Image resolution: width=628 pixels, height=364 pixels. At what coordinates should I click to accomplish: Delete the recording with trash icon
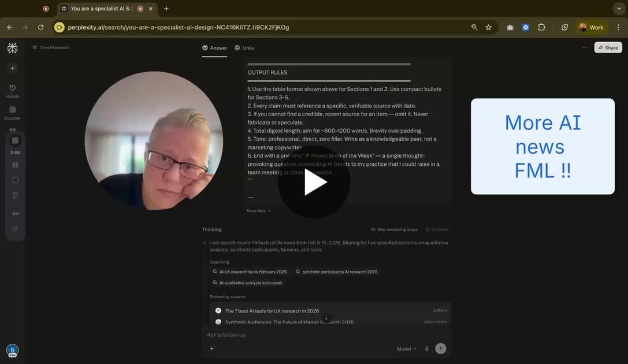point(15,195)
